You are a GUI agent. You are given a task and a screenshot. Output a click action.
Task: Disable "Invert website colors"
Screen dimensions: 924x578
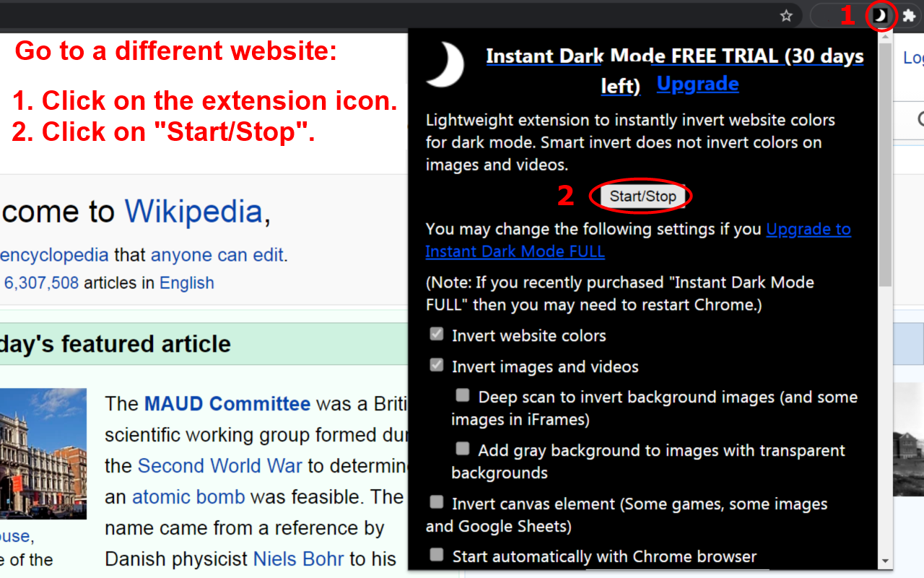[437, 333]
